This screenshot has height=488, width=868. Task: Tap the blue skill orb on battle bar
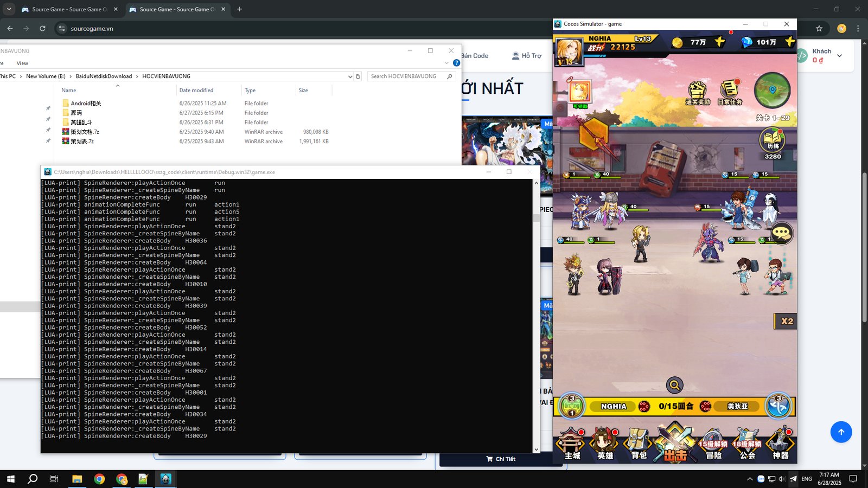[778, 406]
